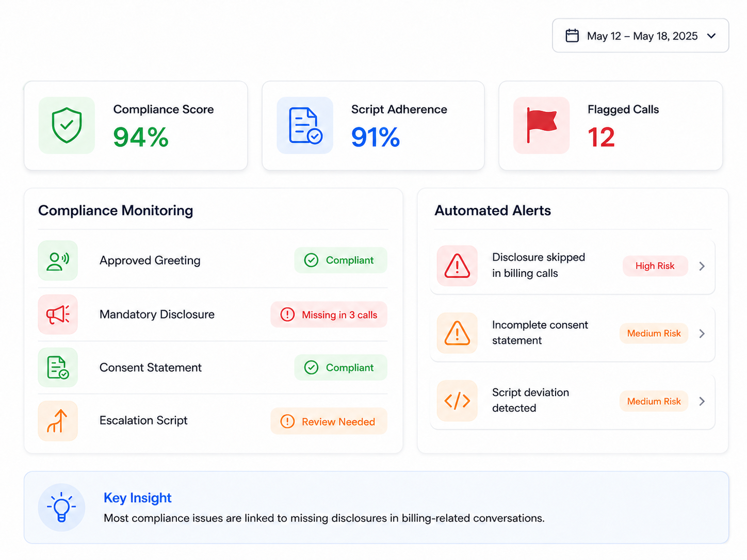Click the Review Needed status badge
Screen dimensions: 747x560
pos(329,421)
